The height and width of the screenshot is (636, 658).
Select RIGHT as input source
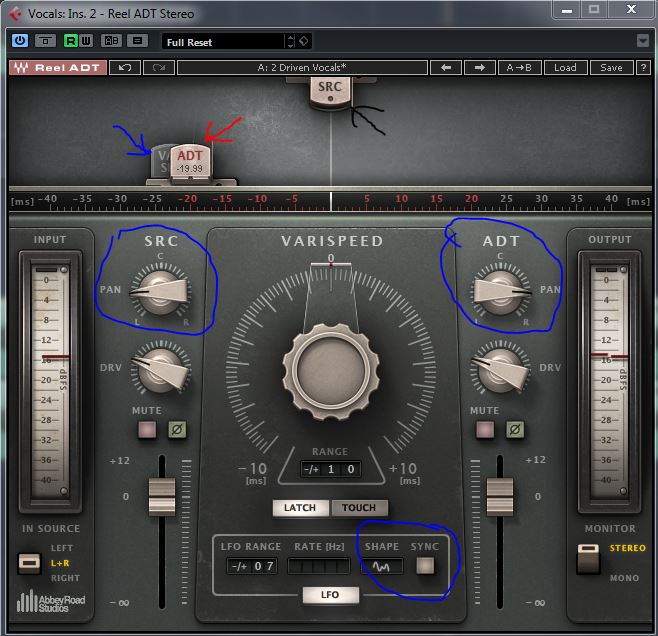[x=65, y=578]
